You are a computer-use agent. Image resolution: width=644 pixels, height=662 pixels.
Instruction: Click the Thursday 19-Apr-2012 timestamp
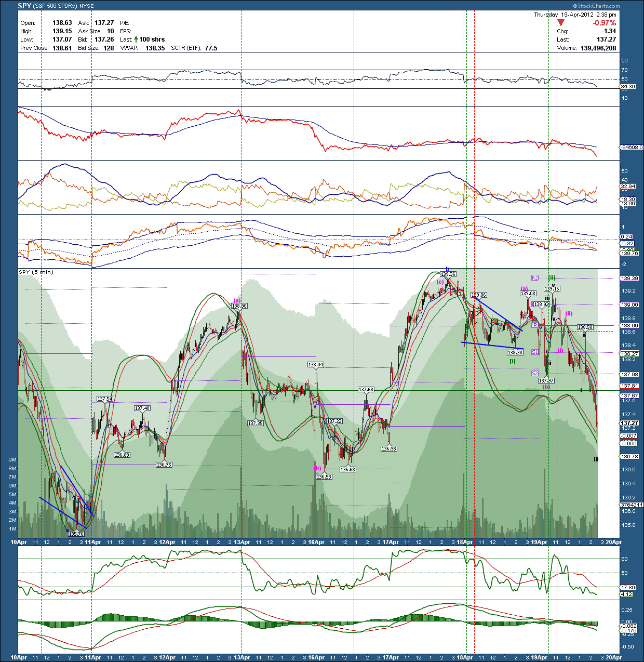click(x=575, y=15)
